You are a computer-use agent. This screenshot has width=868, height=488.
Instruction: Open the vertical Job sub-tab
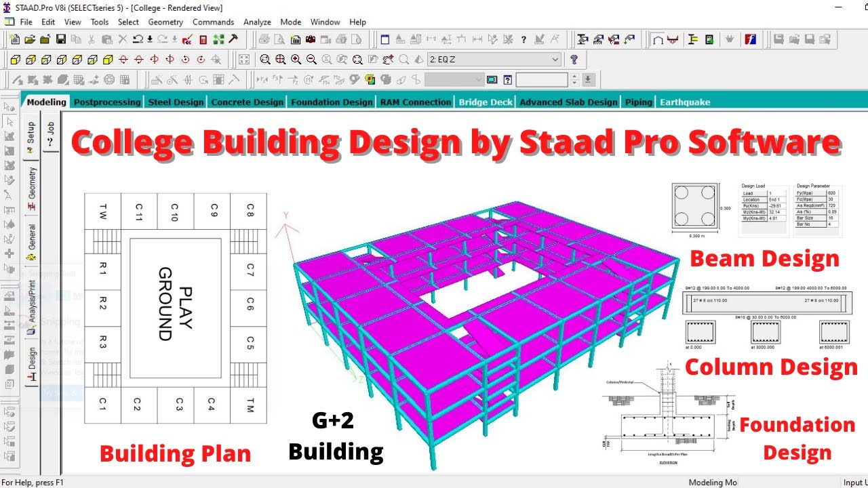(x=50, y=133)
